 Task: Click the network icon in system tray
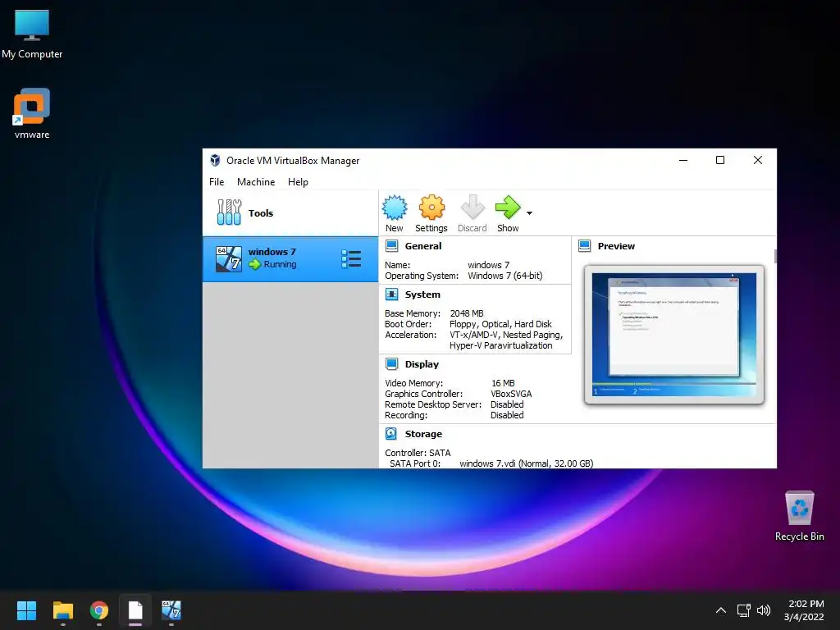coord(743,610)
